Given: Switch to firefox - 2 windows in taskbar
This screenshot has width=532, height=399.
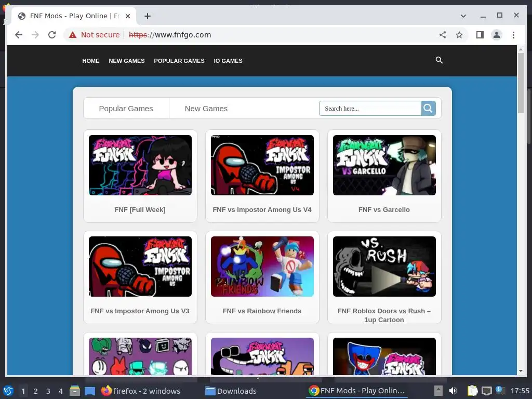Looking at the screenshot, I should pos(141,391).
